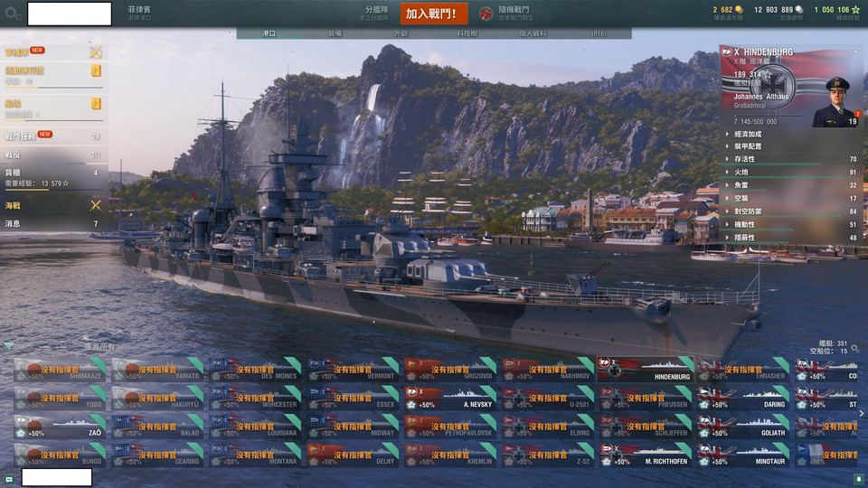Expand the 火炮 artillery stats
This screenshot has width=868, height=488.
click(x=792, y=172)
